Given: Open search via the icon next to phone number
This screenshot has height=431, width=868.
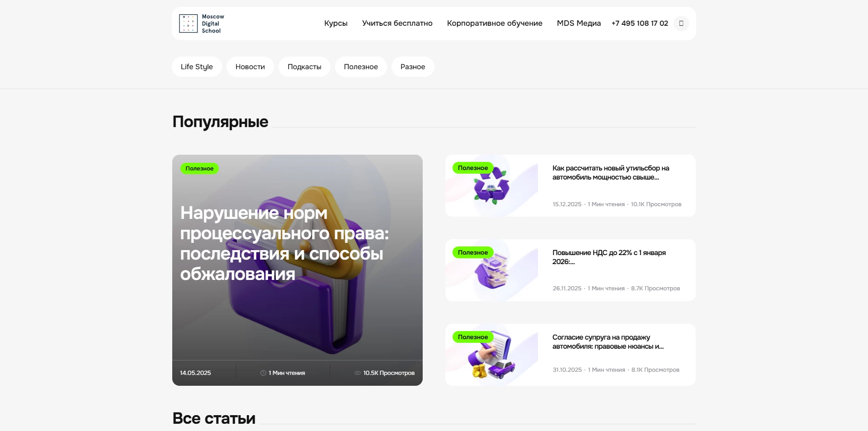Looking at the screenshot, I should point(681,23).
